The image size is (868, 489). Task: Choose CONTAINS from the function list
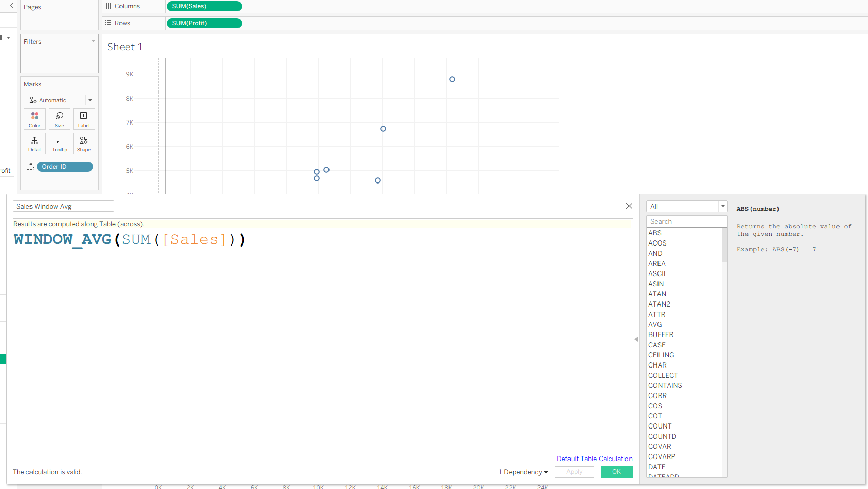point(665,385)
